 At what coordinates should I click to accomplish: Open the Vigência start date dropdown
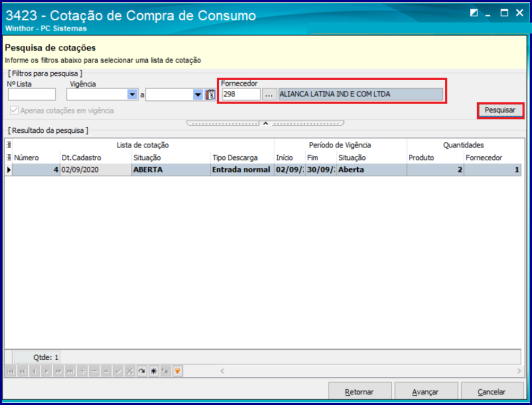132,95
